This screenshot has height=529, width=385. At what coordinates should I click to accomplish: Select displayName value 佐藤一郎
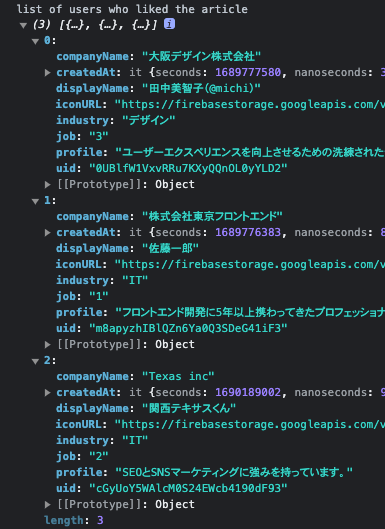click(170, 248)
